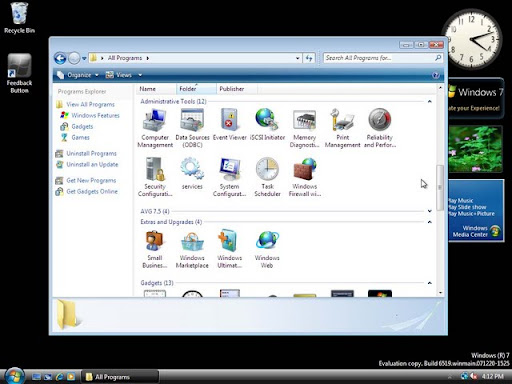Click the clock gadget on sidebar
Viewport: 512px width, 384px height.
pyautogui.click(x=471, y=39)
